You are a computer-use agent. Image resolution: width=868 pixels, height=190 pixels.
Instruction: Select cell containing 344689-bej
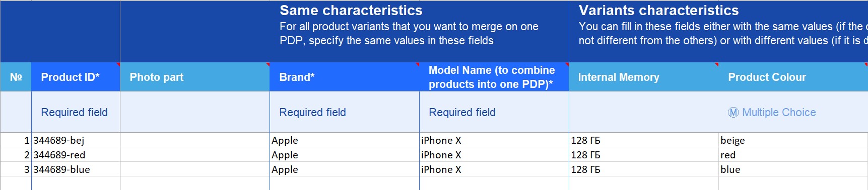pyautogui.click(x=76, y=140)
